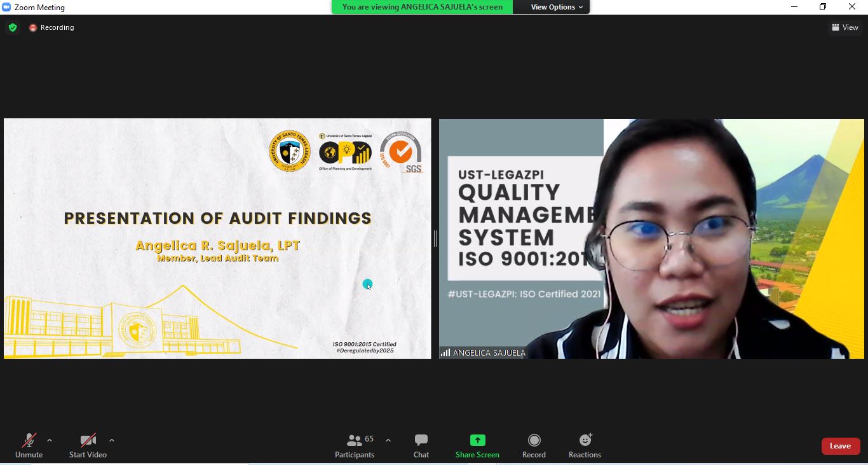Expand the arrow next to Participants

point(388,440)
